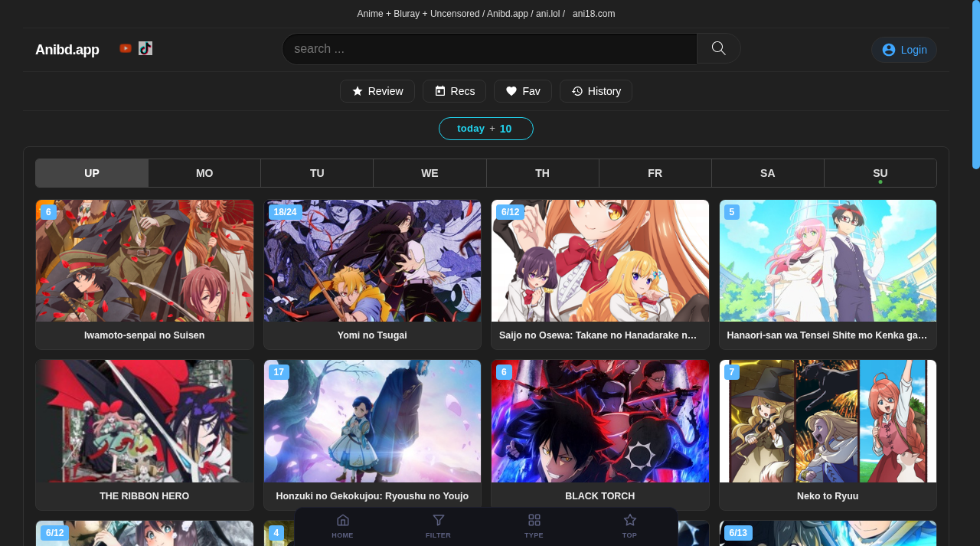Click the page vertical scrollbar thumb
The height and width of the screenshot is (546, 980).
pos(976,84)
